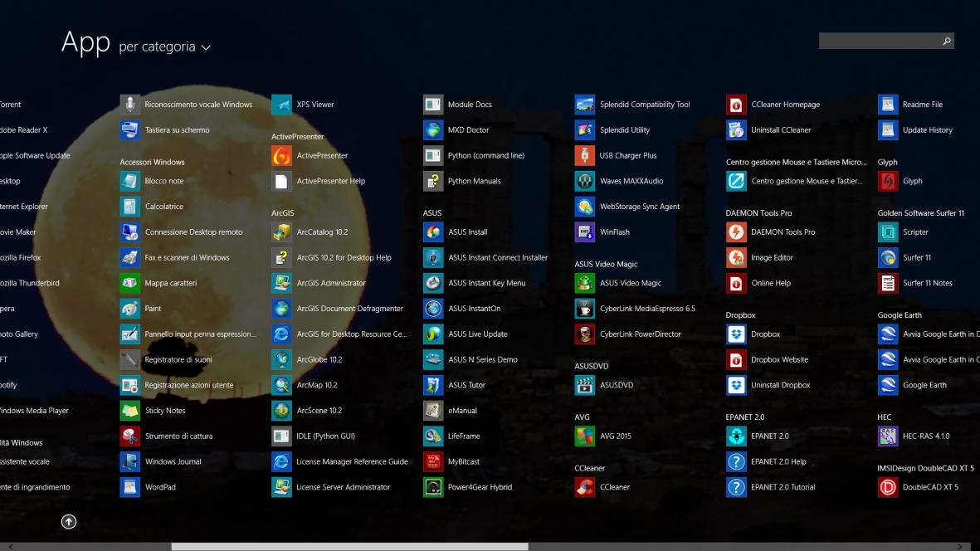Viewport: 980px width, 551px height.
Task: Open the Google Earth app
Action: 888,385
